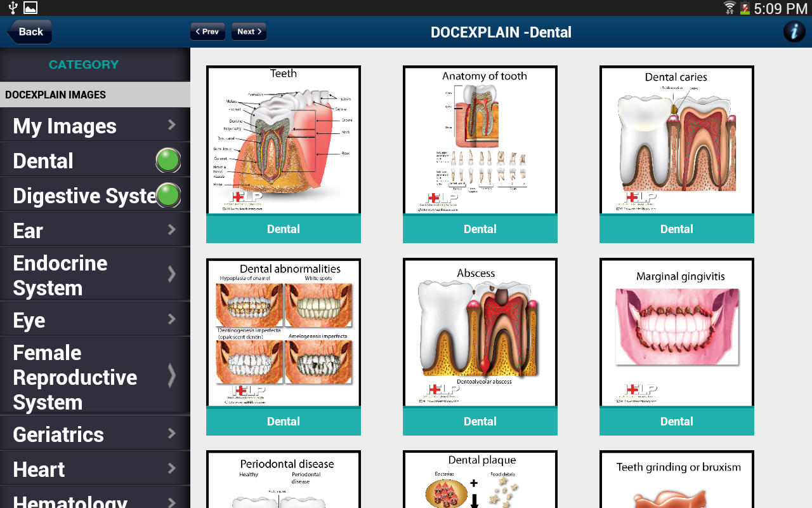Image resolution: width=812 pixels, height=508 pixels.
Task: Tap Dental label under Marginal gingivitis
Action: pos(677,422)
